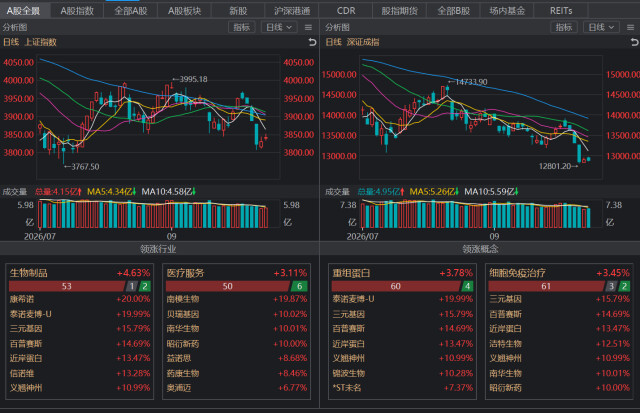Screen dimensions: 640x413
Task: Click the red 53 advancers bar in 生物制品
Action: pos(67,286)
